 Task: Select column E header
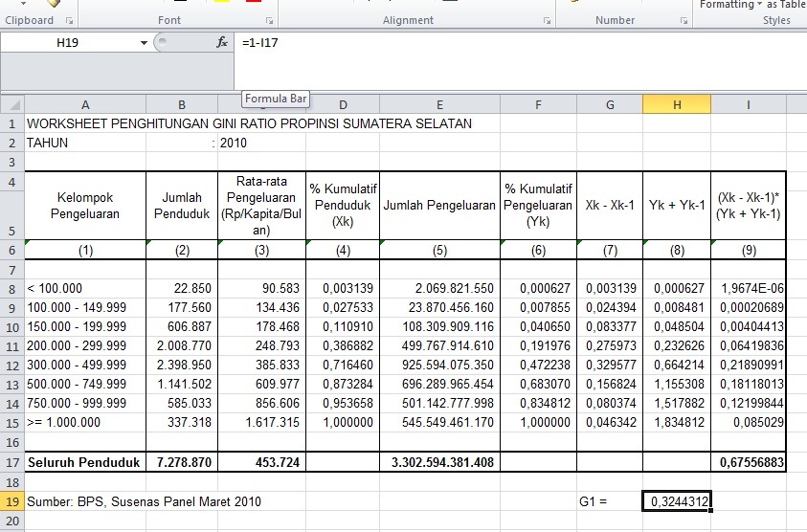[x=439, y=104]
